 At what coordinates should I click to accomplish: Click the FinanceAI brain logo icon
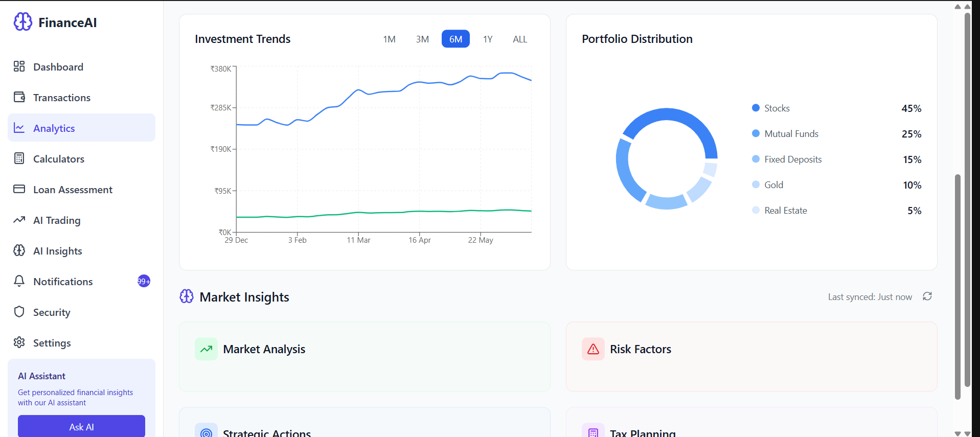[23, 22]
